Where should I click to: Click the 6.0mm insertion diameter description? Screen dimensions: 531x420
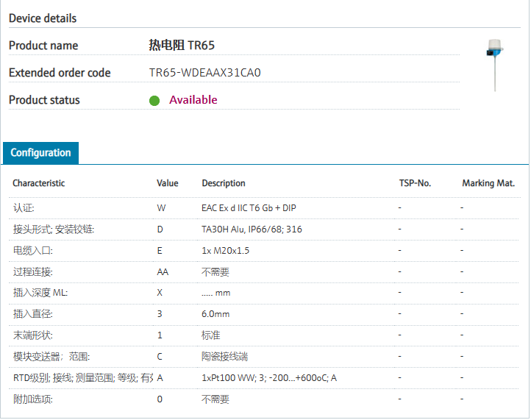tap(215, 314)
